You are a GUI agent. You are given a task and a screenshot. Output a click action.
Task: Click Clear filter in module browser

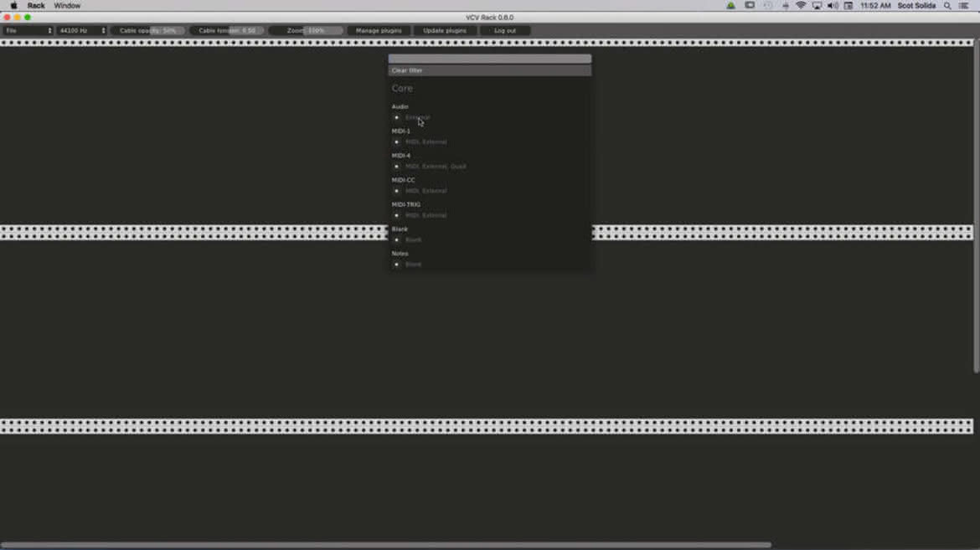pos(490,70)
